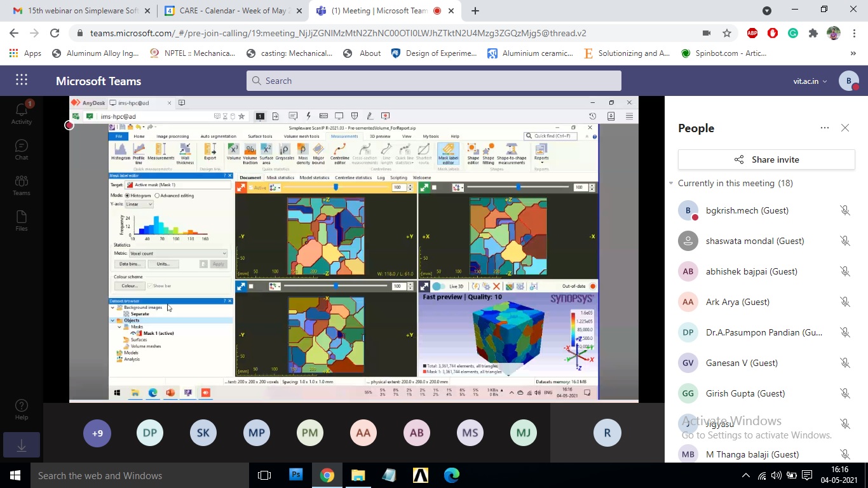Click the Share invite button
This screenshot has width=868, height=488.
(x=766, y=159)
